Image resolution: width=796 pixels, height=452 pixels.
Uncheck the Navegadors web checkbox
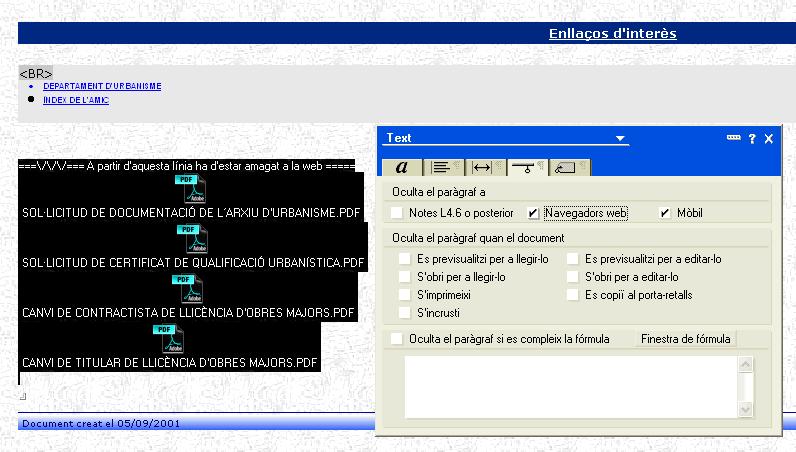click(533, 213)
